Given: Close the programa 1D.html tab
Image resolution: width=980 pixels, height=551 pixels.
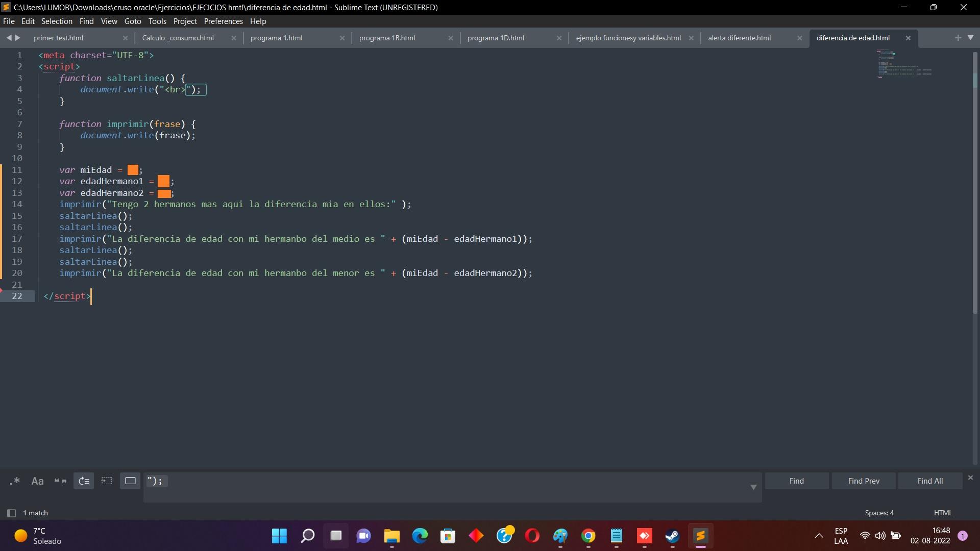Looking at the screenshot, I should click(559, 38).
